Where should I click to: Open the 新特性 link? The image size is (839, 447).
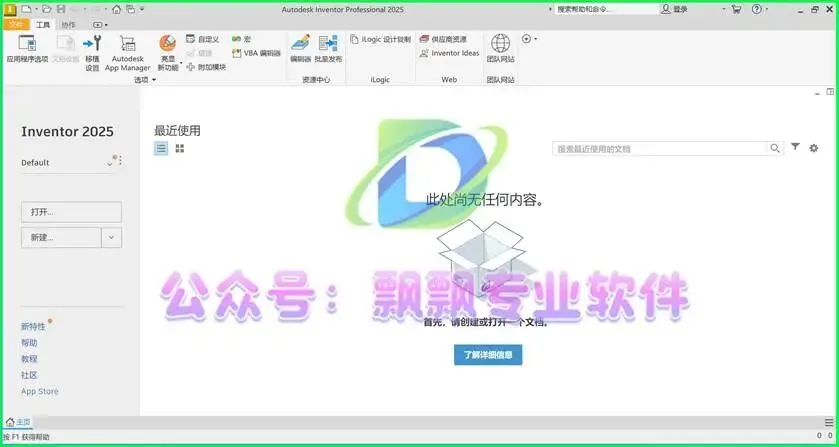point(33,326)
